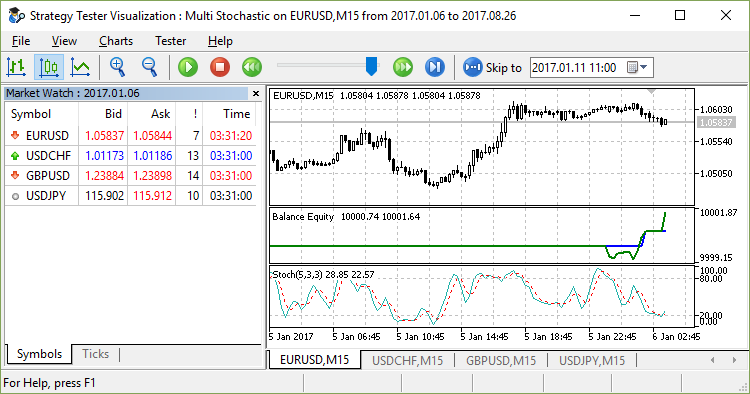Select the Symbols tab
The width and height of the screenshot is (750, 394).
pos(39,354)
